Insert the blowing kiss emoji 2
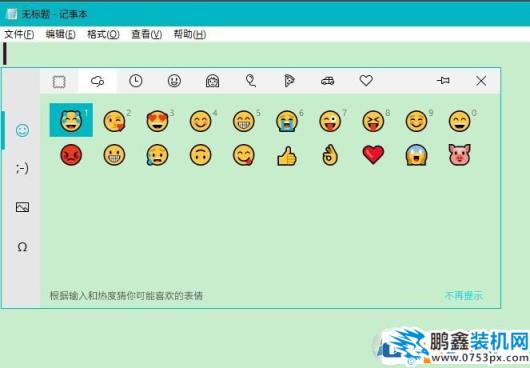 pyautogui.click(x=114, y=121)
